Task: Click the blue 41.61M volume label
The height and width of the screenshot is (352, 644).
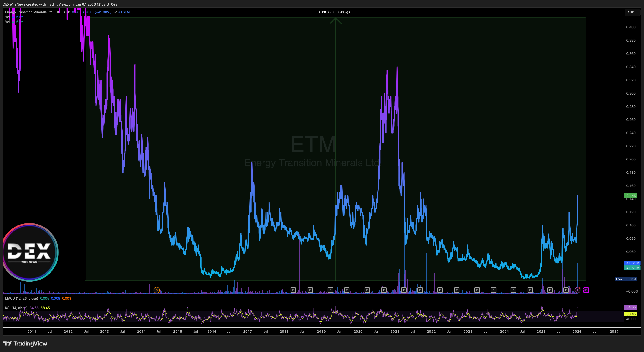Action: 632,263
